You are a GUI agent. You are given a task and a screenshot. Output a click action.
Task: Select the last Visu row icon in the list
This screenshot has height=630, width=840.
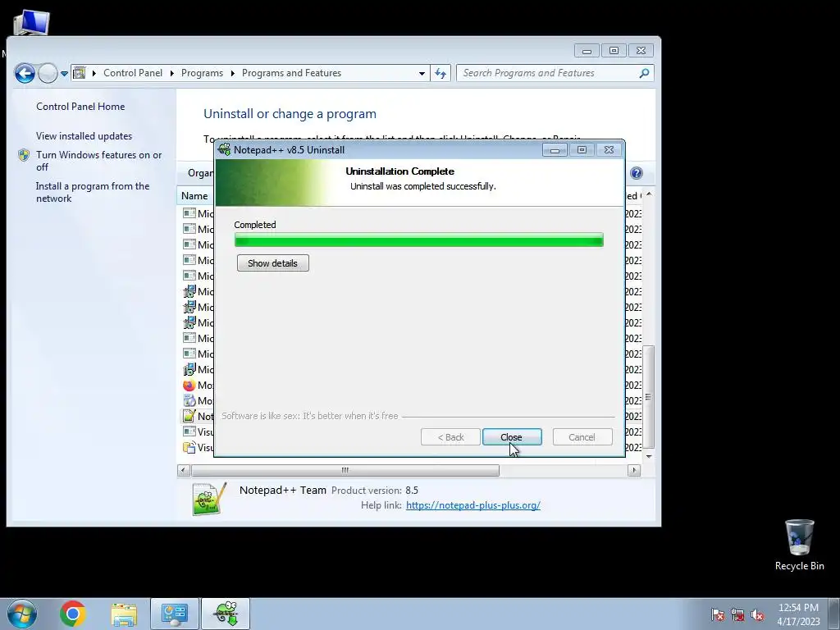coord(189,447)
